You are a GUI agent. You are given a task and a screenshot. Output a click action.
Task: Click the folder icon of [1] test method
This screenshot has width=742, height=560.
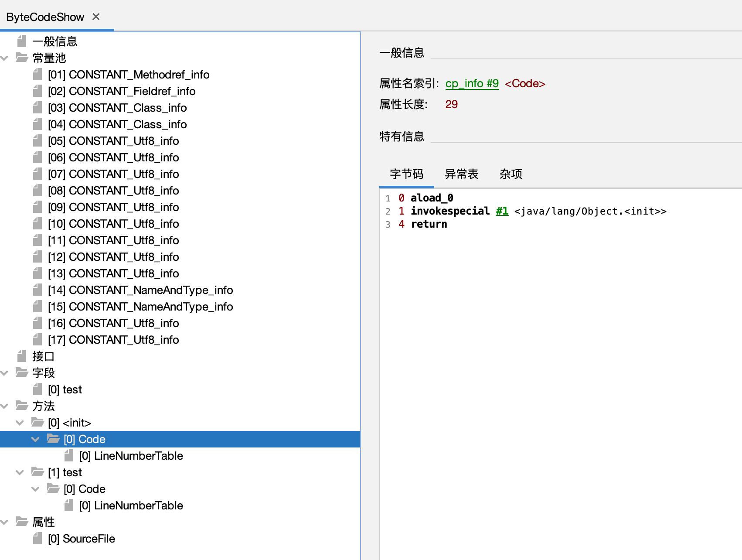(37, 472)
